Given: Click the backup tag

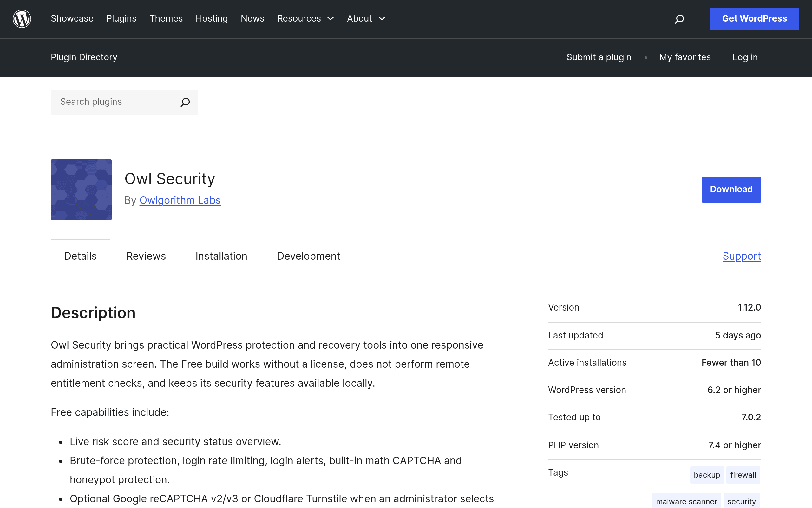Looking at the screenshot, I should click(x=707, y=475).
